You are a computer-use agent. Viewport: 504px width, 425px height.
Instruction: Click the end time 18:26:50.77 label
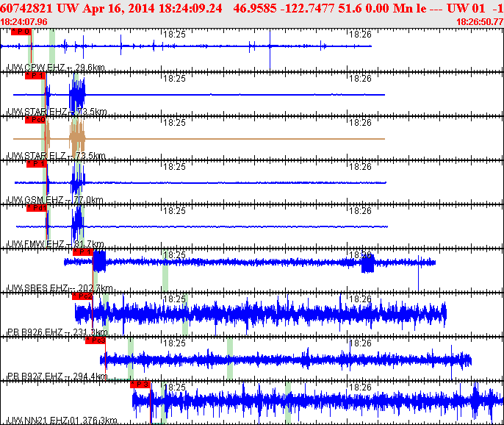point(479,22)
